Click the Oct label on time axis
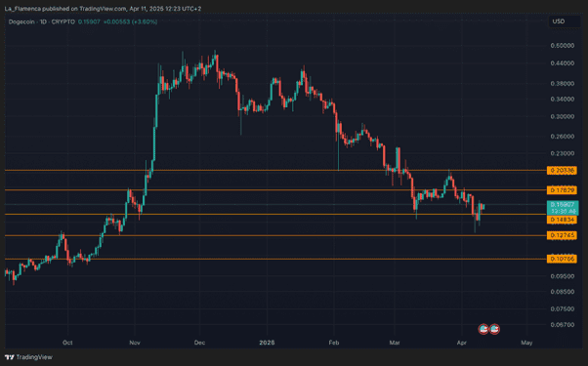 click(x=67, y=343)
